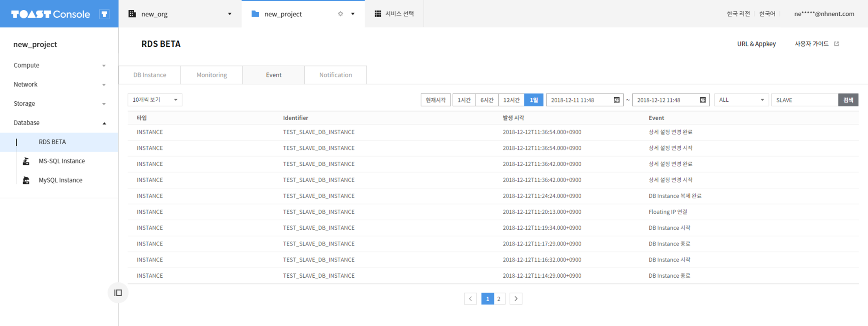Collapse the sidebar with panel toggle icon
This screenshot has width=868, height=326.
[x=118, y=293]
